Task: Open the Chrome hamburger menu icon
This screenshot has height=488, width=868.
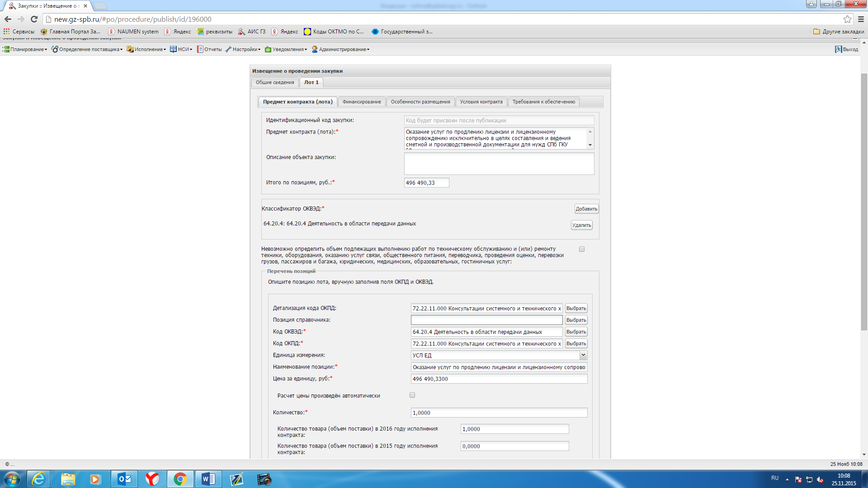Action: click(861, 19)
